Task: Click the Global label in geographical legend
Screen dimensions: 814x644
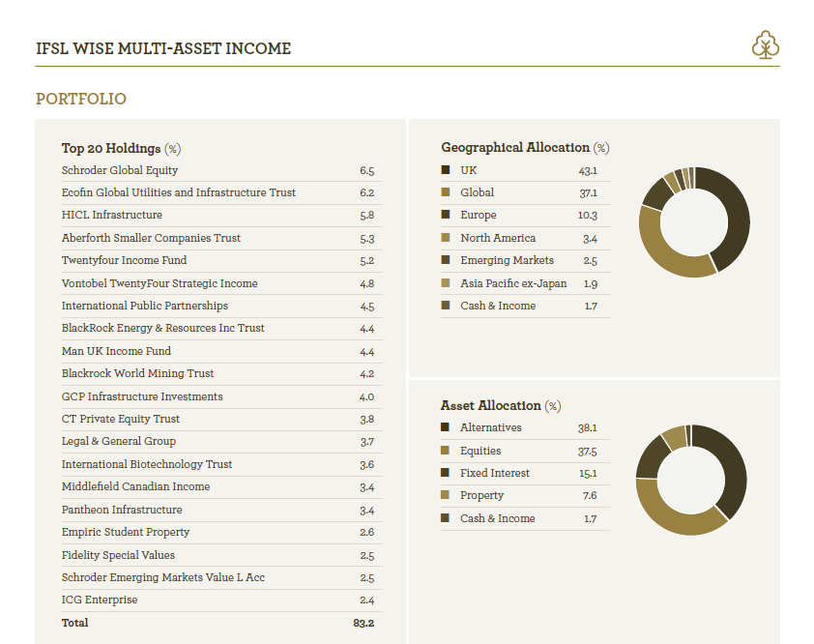Action: [x=477, y=192]
